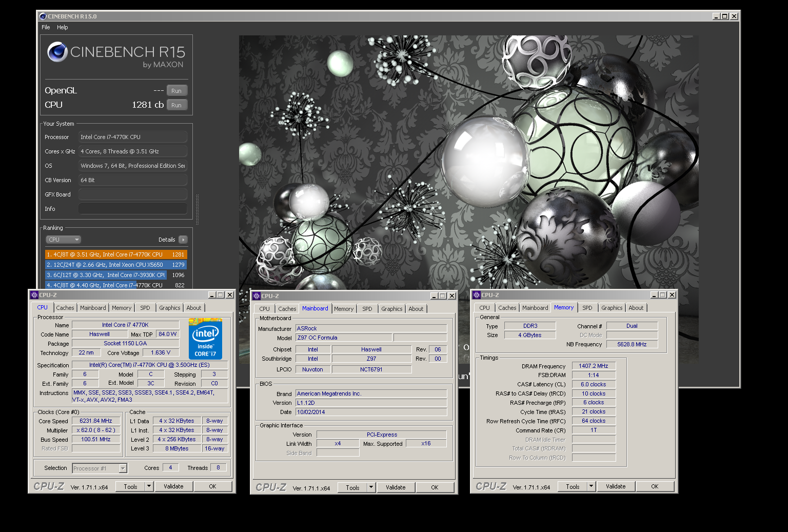788x532 pixels.
Task: Switch to Graphics tab in right CPU-Z window
Action: 612,308
